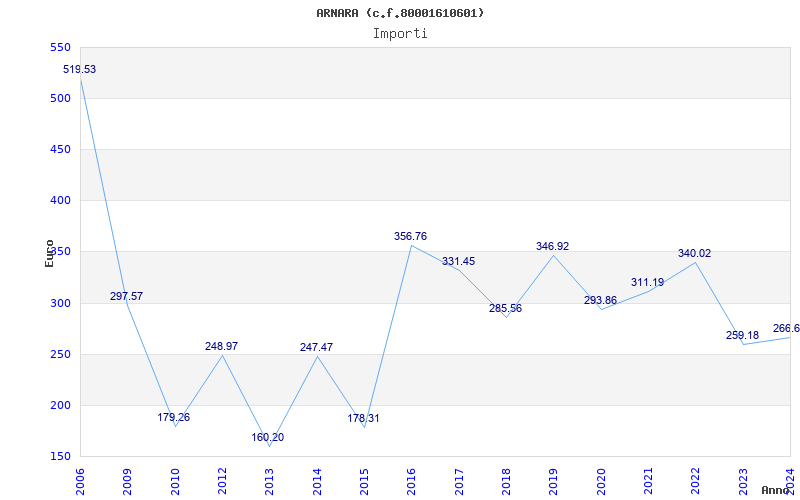The image size is (800, 500).
Task: Click the y-axis value 400
Action: point(60,201)
